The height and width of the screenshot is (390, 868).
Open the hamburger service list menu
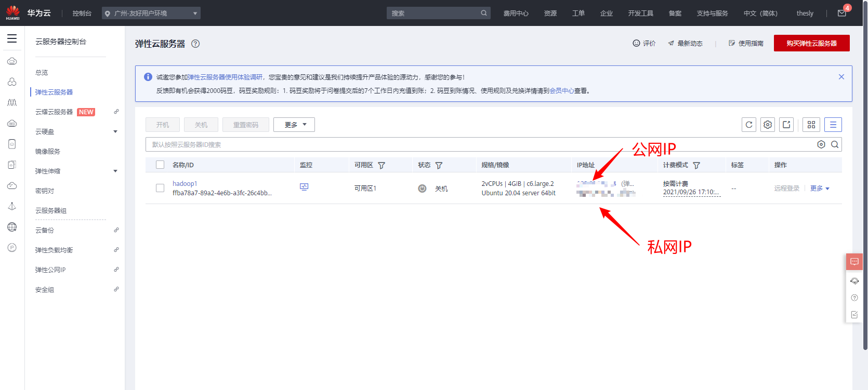coord(12,38)
